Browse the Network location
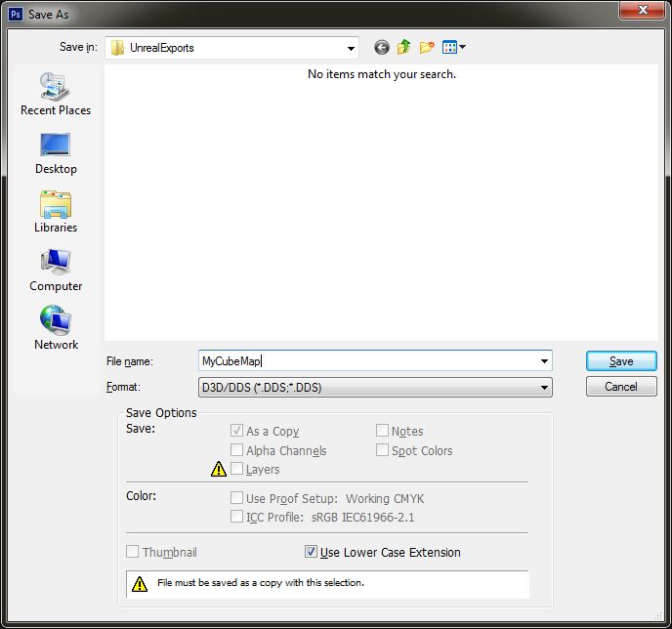The height and width of the screenshot is (629, 672). click(x=56, y=328)
